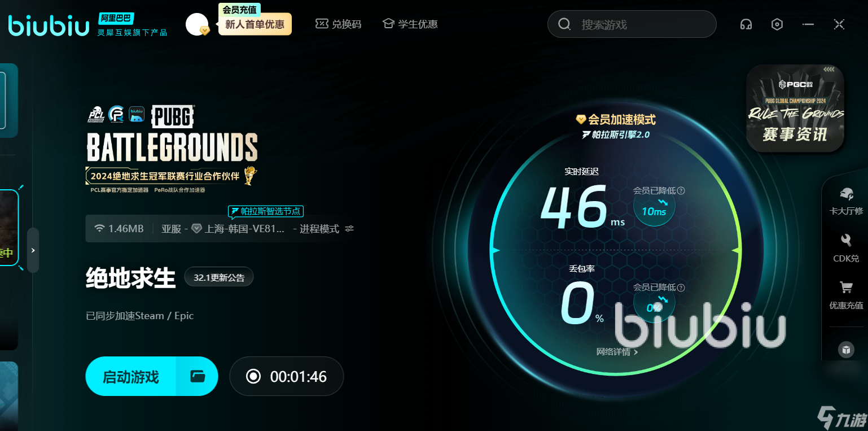Open the 卡大厅修 repair tool

[846, 202]
